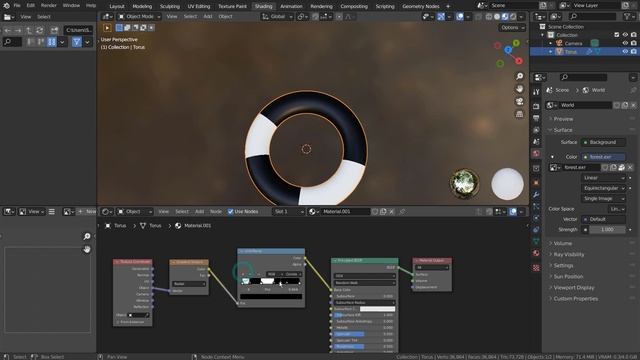Viewport: 640px width, 360px height.
Task: Refresh the file browser list
Action: [40, 30]
